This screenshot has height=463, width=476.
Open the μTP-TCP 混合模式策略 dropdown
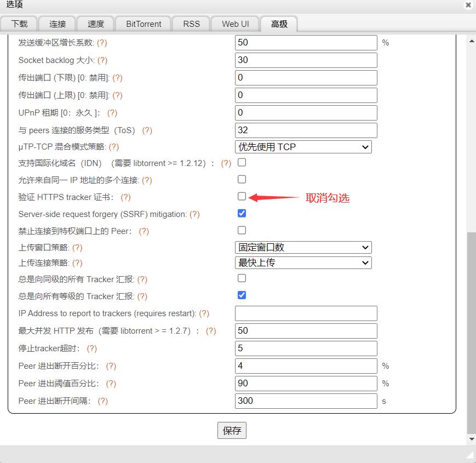303,147
